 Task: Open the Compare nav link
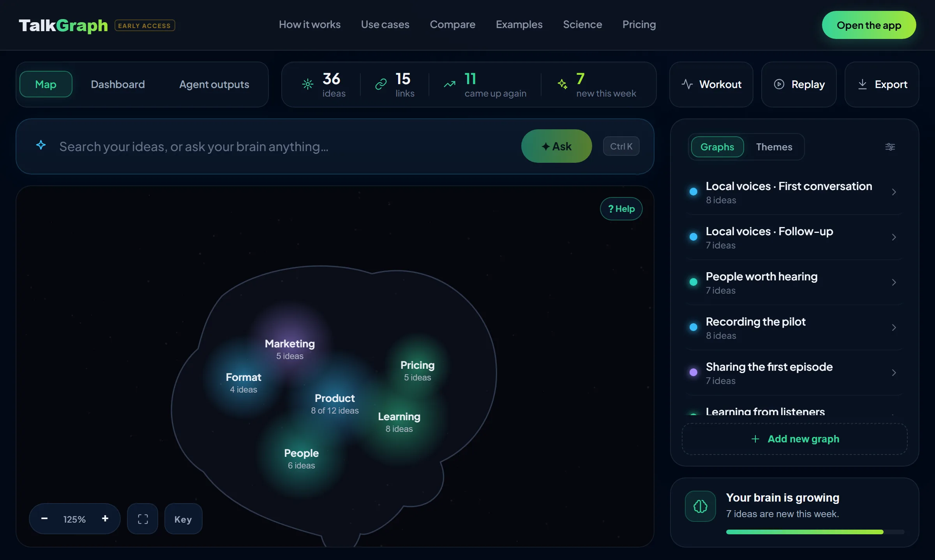point(452,25)
